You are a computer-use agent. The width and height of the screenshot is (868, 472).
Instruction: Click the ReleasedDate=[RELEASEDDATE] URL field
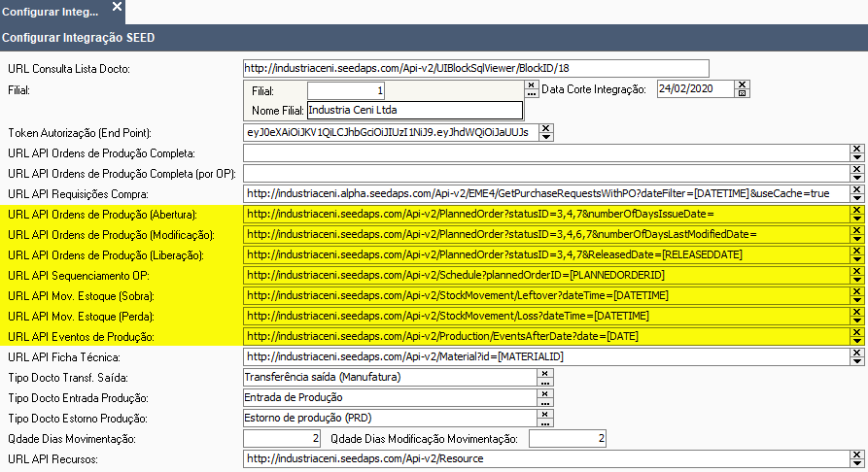546,255
